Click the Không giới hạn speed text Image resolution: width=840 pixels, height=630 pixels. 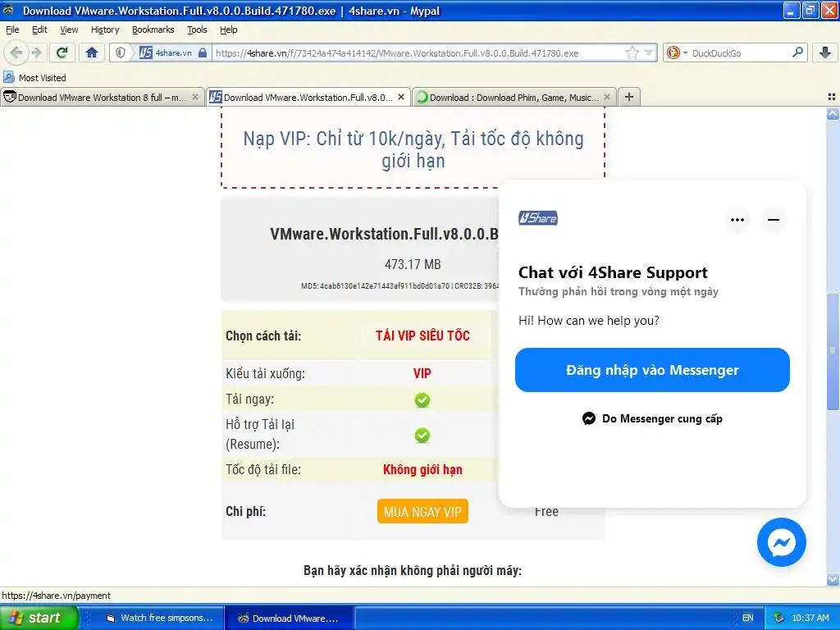tap(422, 470)
